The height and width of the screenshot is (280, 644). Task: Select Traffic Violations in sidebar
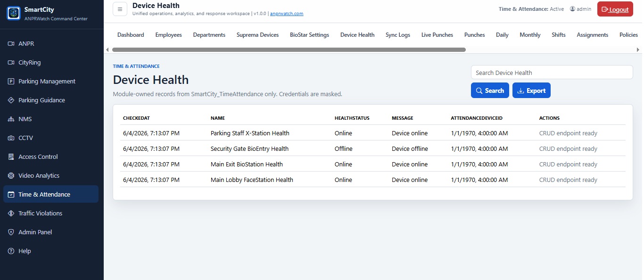click(x=51, y=213)
